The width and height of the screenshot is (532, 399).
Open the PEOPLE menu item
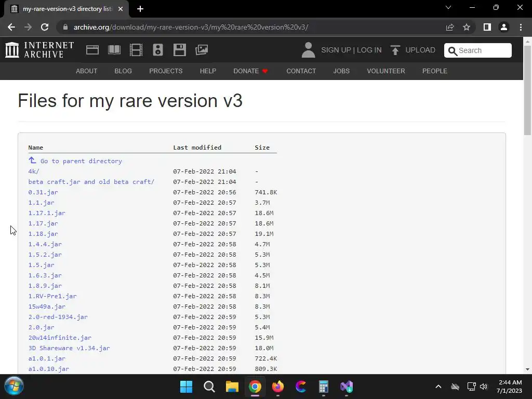[x=435, y=71]
